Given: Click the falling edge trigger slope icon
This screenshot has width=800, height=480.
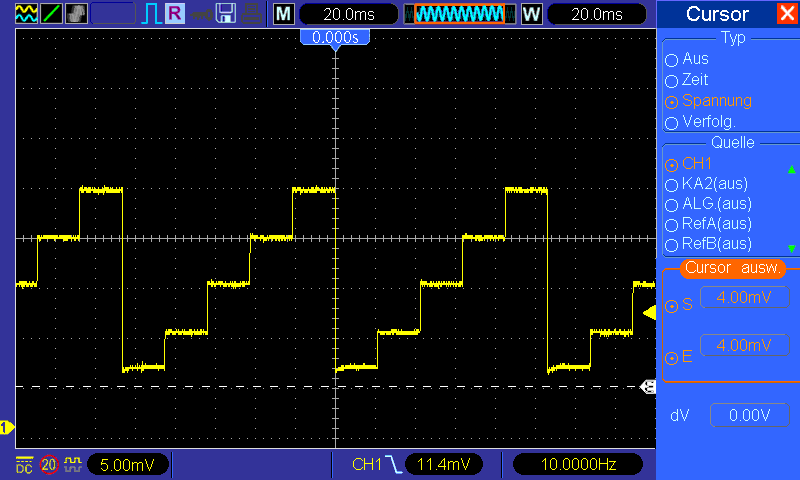Looking at the screenshot, I should coord(393,464).
